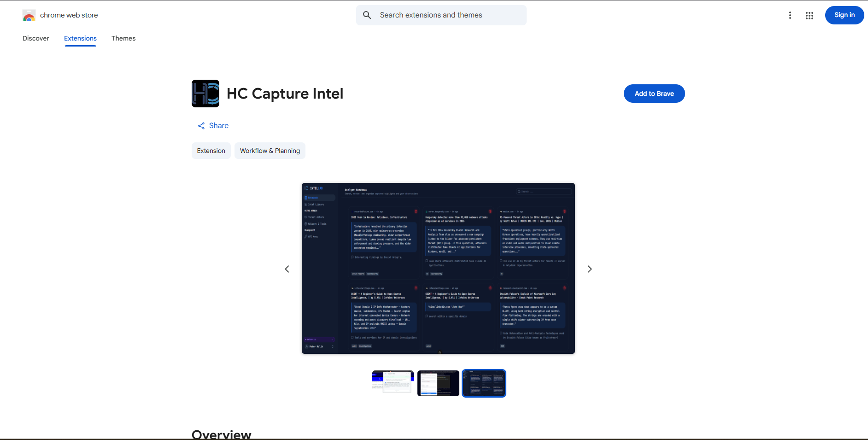Image resolution: width=868 pixels, height=440 pixels.
Task: Click the HC Capture Intel heading
Action: tap(285, 94)
